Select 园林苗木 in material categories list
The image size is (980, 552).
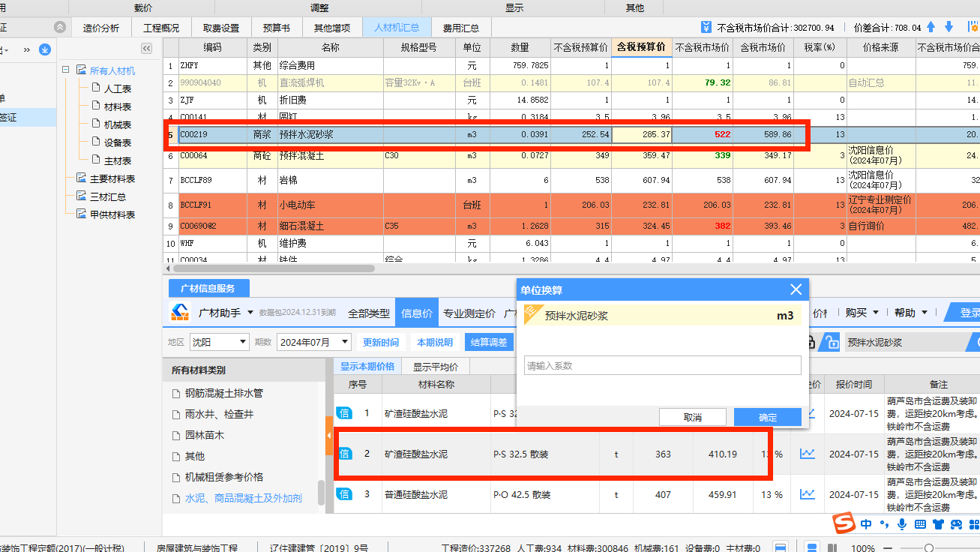pos(205,435)
